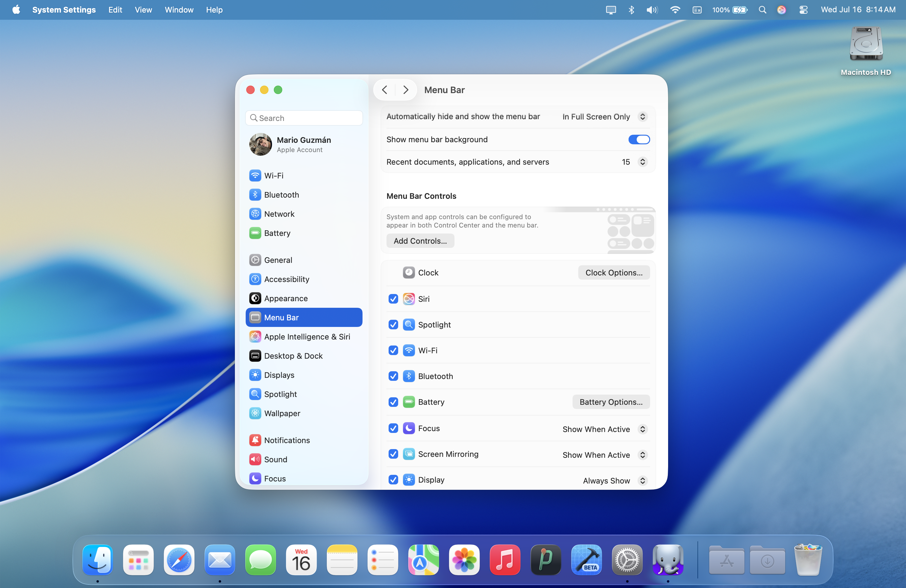Open Photos from the Dock
The image size is (906, 588).
click(x=464, y=560)
